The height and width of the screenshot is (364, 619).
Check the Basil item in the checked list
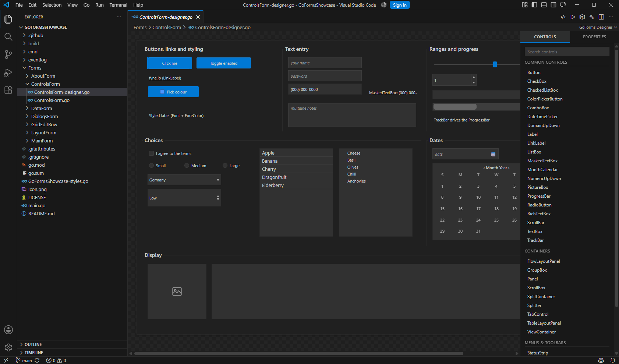coord(343,160)
